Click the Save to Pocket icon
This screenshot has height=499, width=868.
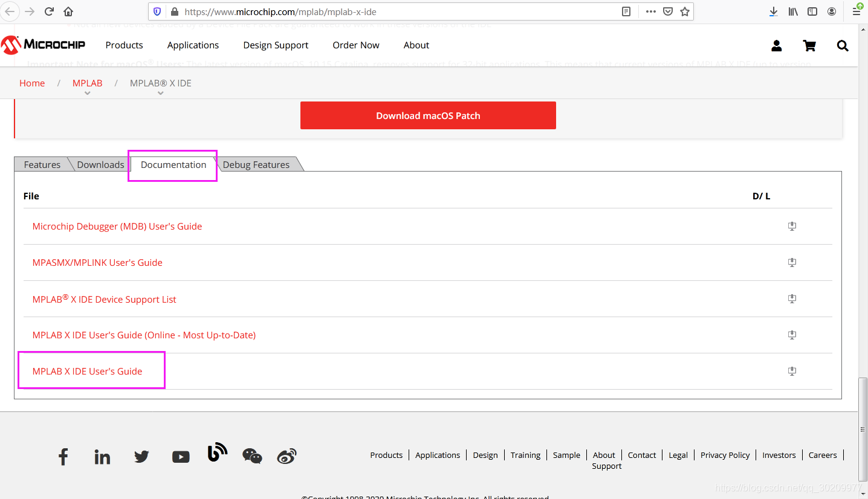click(668, 11)
